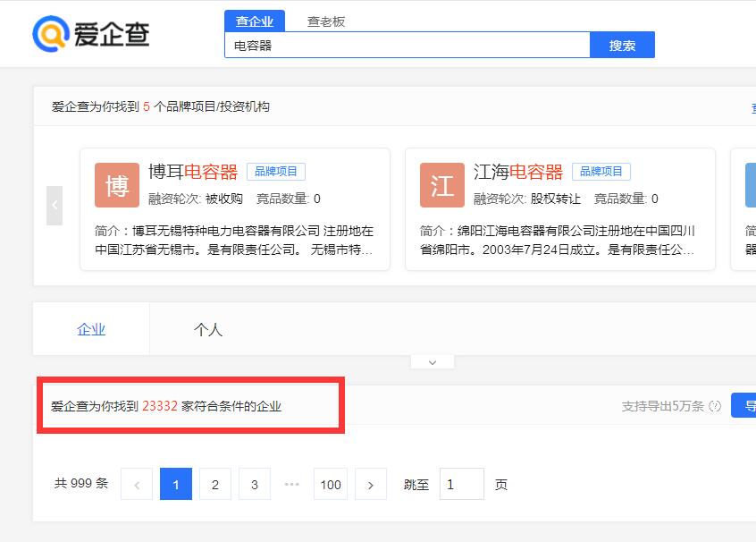The height and width of the screenshot is (542, 756).
Task: Switch to the 查老板 tab
Action: tap(324, 21)
